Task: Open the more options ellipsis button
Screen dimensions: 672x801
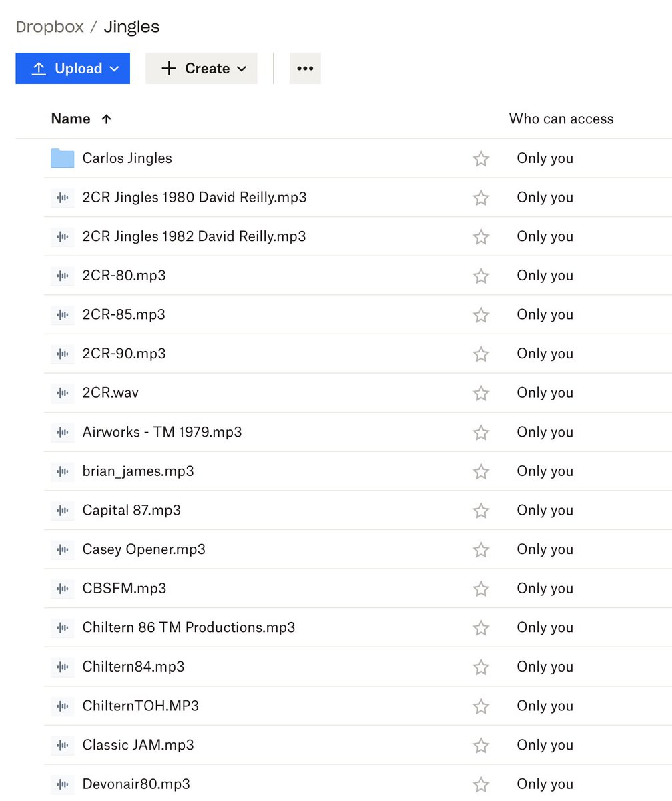Action: coord(305,68)
